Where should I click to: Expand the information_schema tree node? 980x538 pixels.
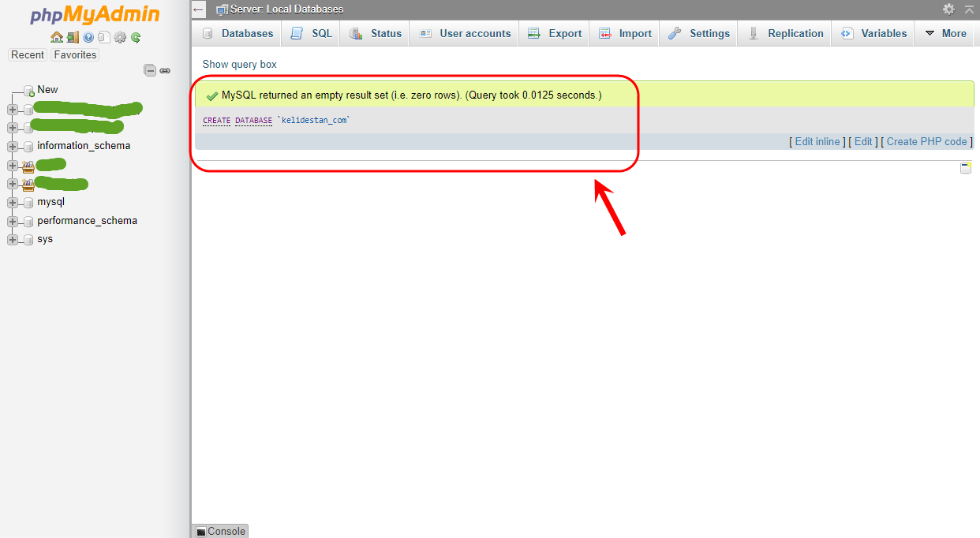click(13, 147)
